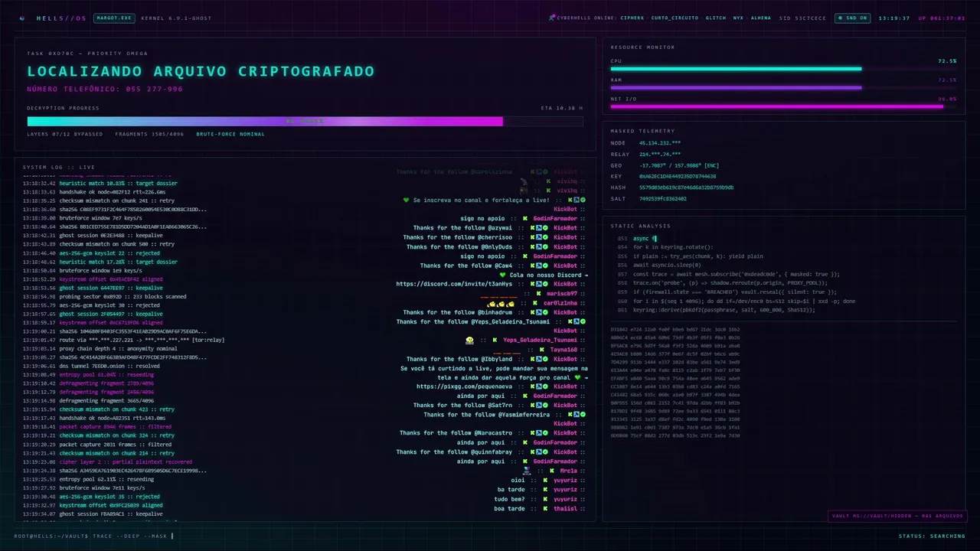Select online user CIPHERX
This screenshot has height=551, width=980.
[632, 18]
